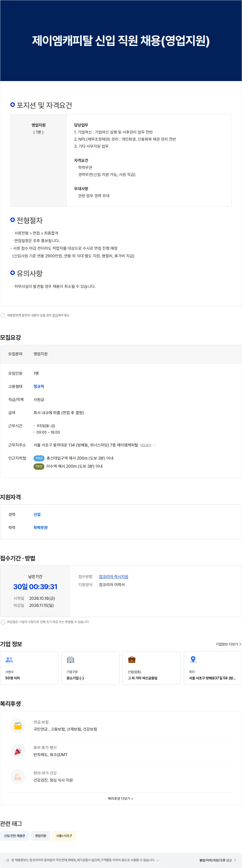This screenshot has width=242, height=868.
Task: Click 국민연금, 고용보험 benefits text
Action: click(65, 729)
